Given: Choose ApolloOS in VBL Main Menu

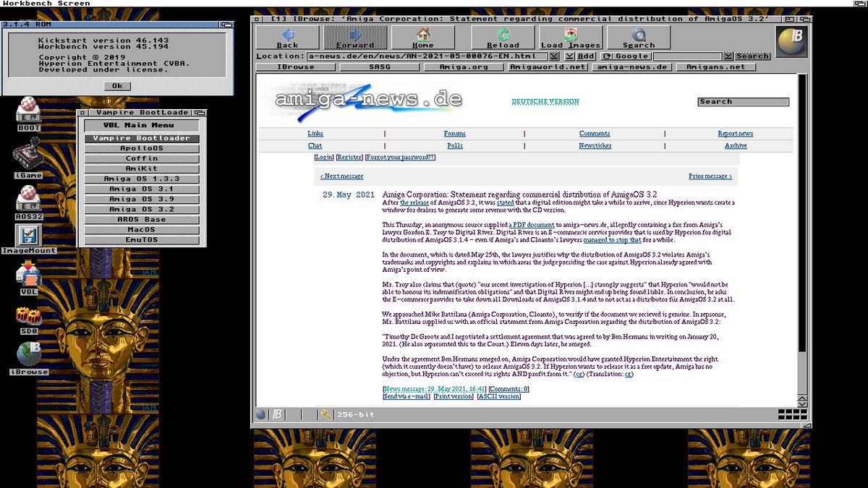Looking at the screenshot, I should pyautogui.click(x=142, y=148).
